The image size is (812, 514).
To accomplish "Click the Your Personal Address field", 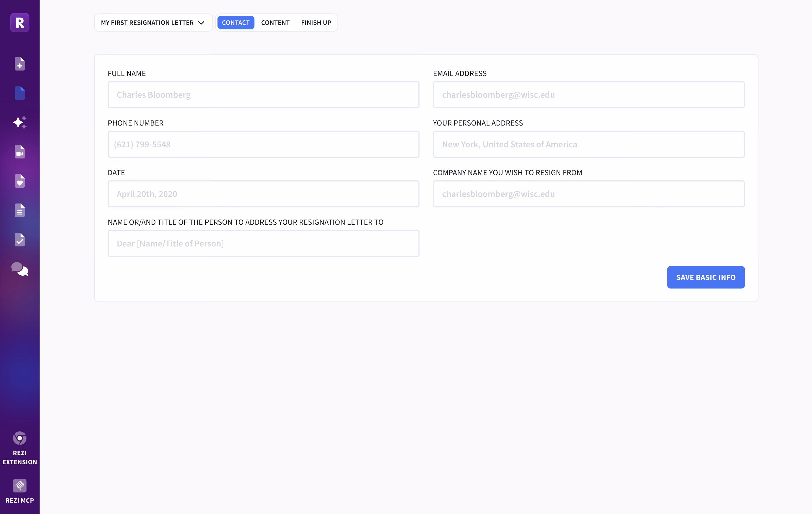I will pos(589,144).
